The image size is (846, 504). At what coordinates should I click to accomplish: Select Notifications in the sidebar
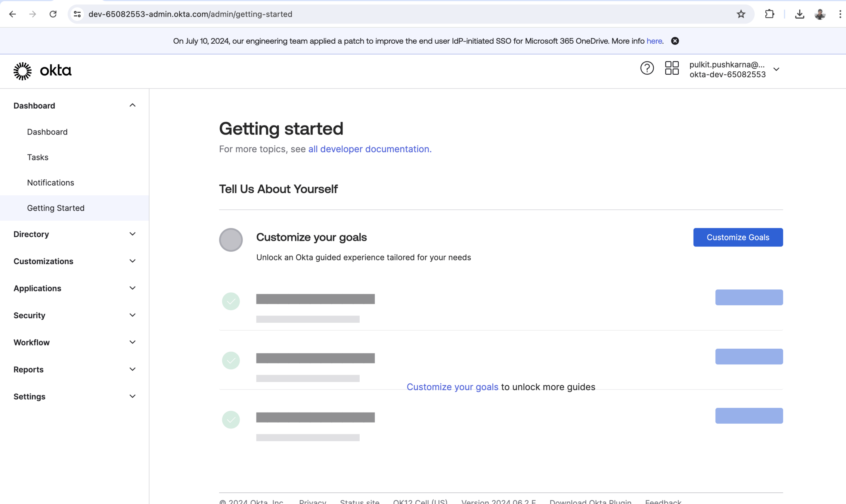point(50,183)
